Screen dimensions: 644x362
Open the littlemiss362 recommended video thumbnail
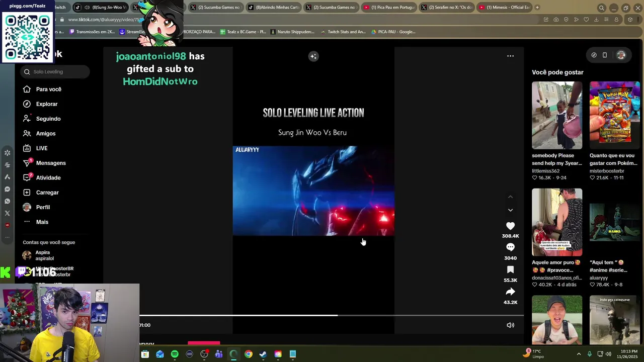[557, 115]
